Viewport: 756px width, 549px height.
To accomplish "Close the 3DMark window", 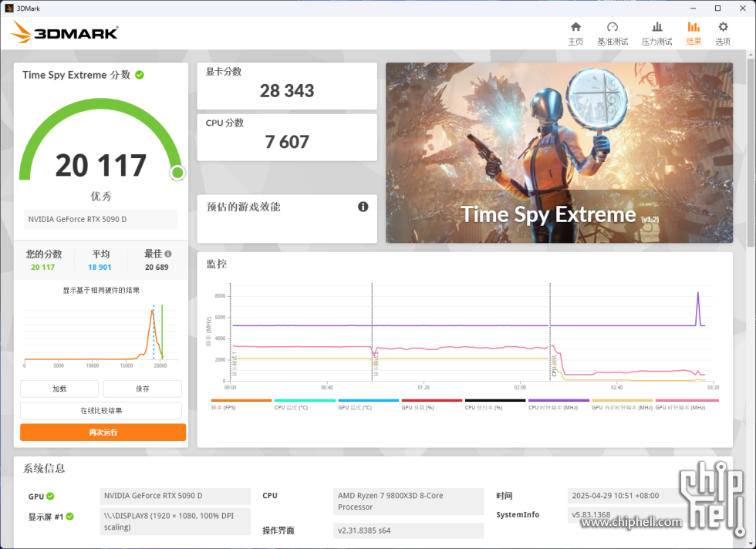I will 742,8.
